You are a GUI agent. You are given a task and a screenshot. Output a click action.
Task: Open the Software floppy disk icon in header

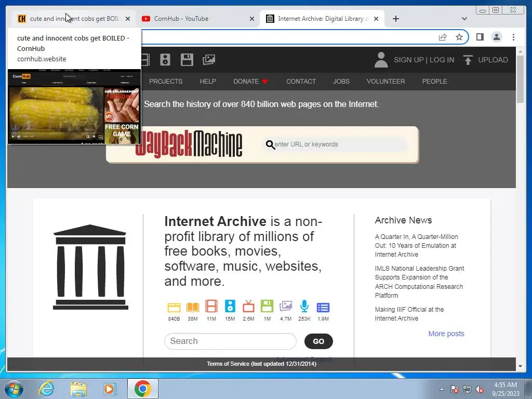pyautogui.click(x=187, y=60)
